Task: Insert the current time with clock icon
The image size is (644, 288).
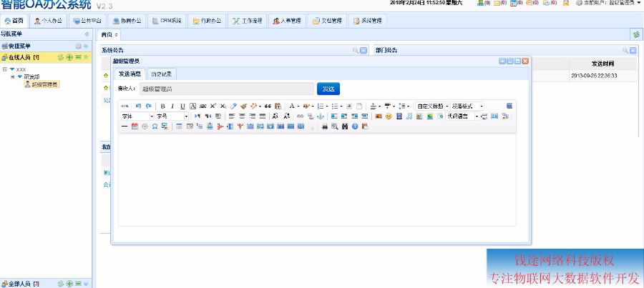Action: tap(145, 126)
